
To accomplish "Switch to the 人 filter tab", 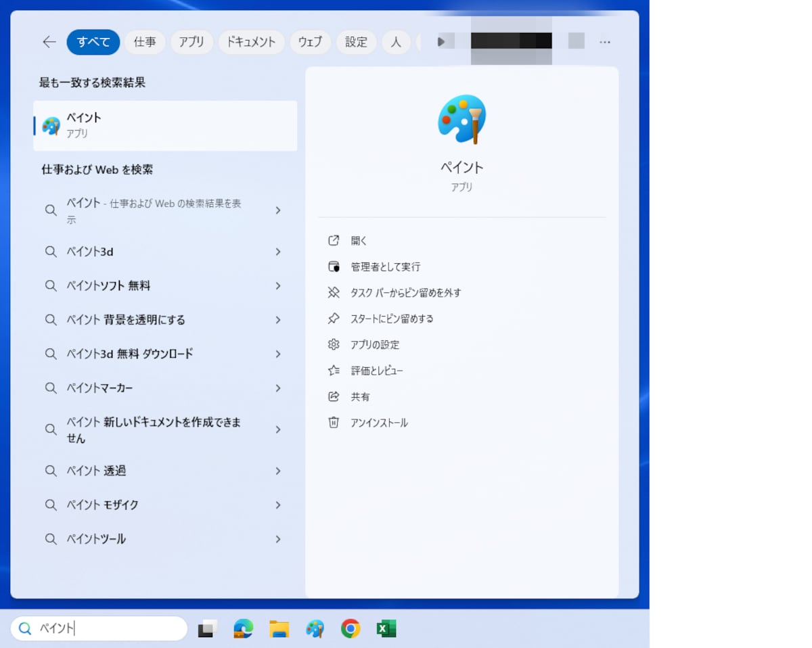I will coord(397,42).
